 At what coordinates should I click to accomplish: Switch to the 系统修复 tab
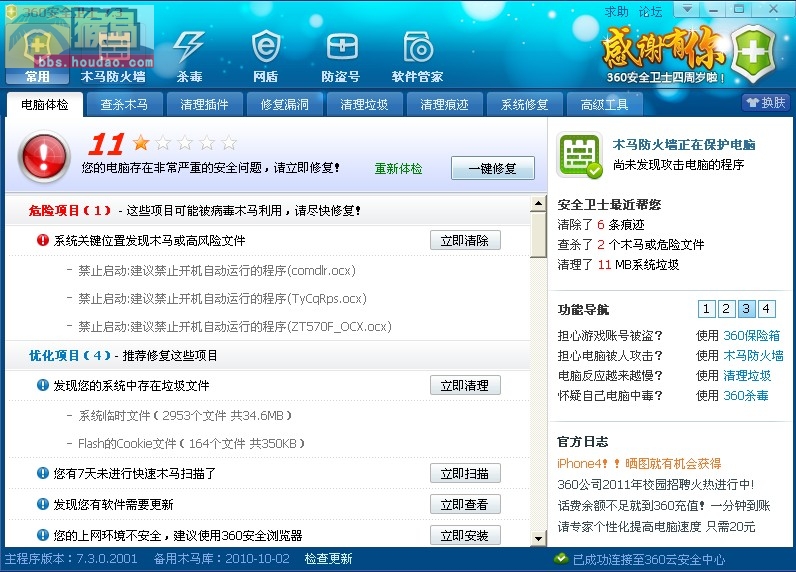(524, 105)
